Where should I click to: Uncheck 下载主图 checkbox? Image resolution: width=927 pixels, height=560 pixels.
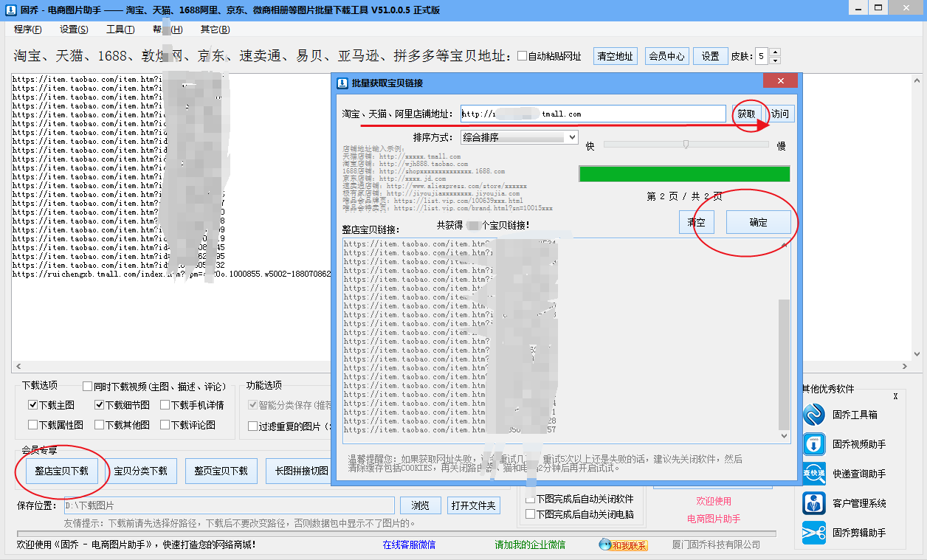click(x=33, y=405)
